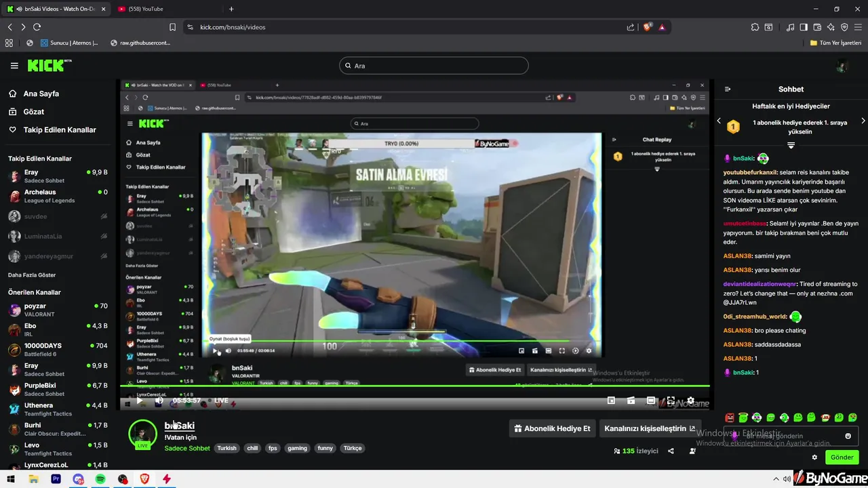Image resolution: width=868 pixels, height=488 pixels.
Task: Click the Brave VPN shield icon
Action: tap(844, 27)
